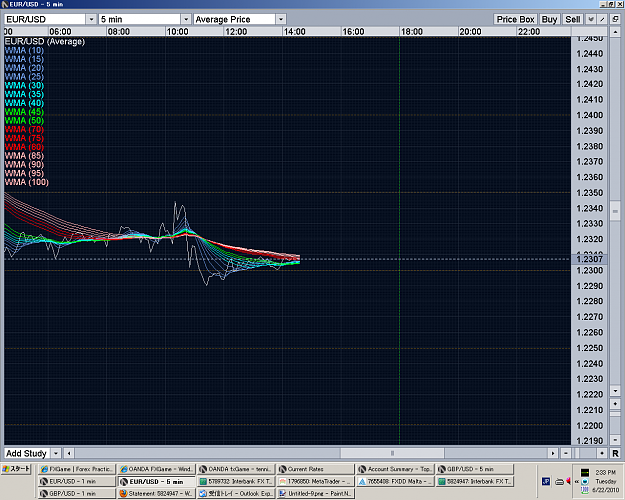Click the WMA (95) legend label
Screen dimensions: 625x500
pos(24,173)
